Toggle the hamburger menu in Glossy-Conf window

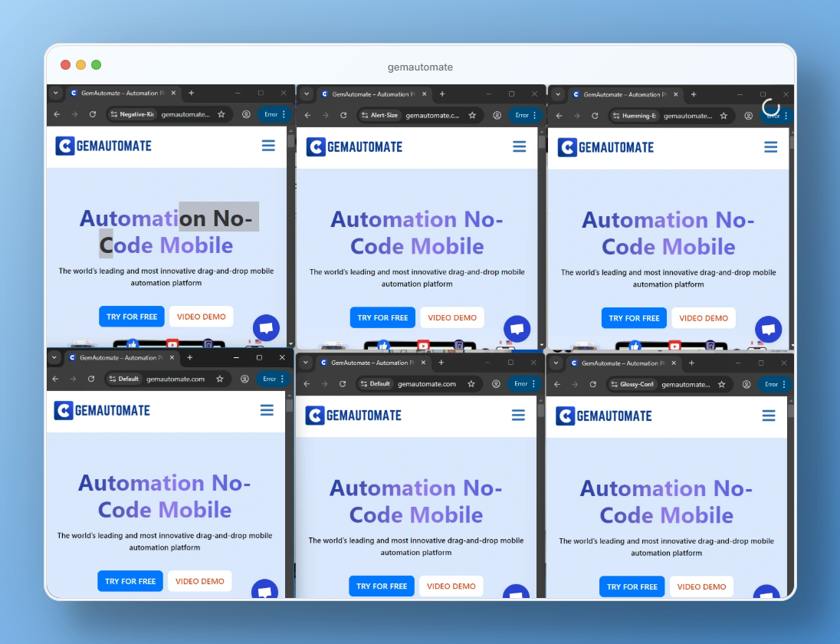[769, 416]
